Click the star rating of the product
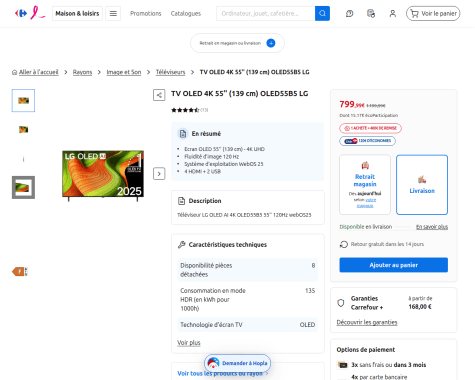This screenshot has width=475, height=380. point(185,110)
